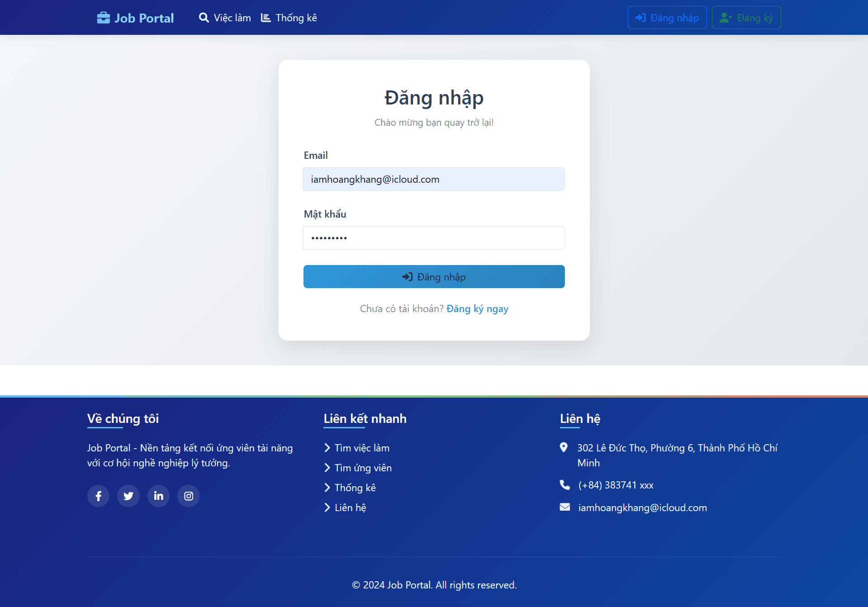Click the chevron beside footer Thống kê
The image size is (868, 607).
pos(327,488)
